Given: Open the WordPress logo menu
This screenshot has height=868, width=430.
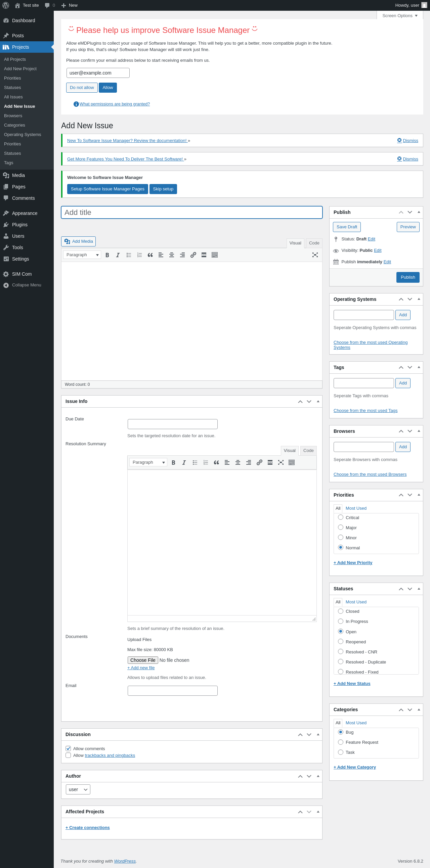Looking at the screenshot, I should [x=6, y=5].
